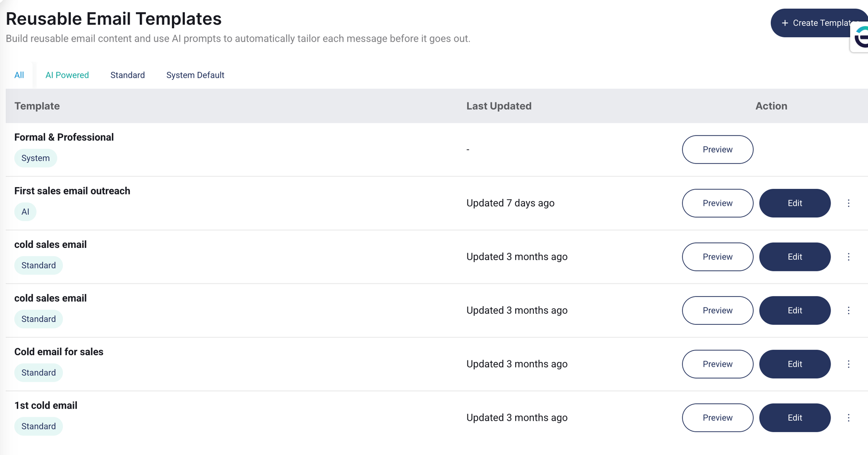Click the System tag under Formal & Professional
The image size is (868, 455).
point(36,158)
